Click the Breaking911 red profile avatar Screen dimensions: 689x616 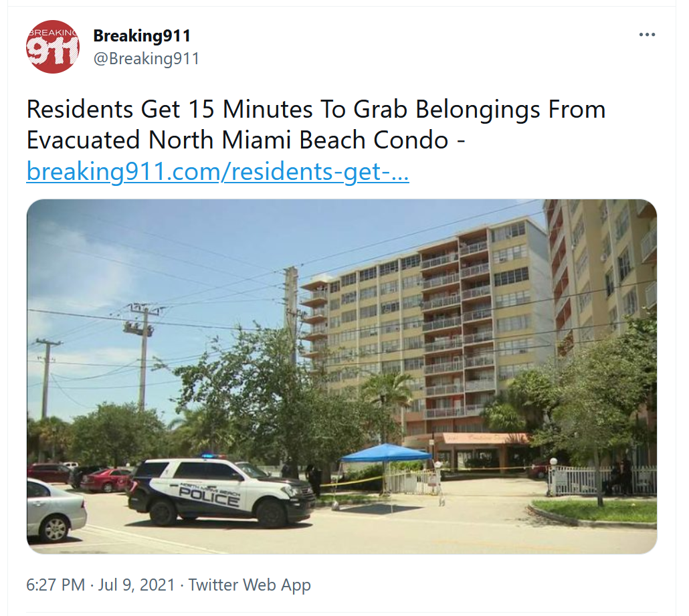coord(53,47)
